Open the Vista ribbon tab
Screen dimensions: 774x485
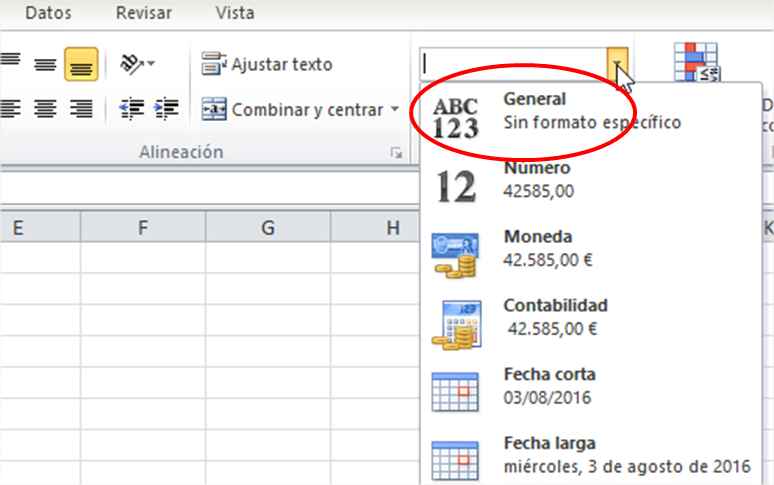235,14
